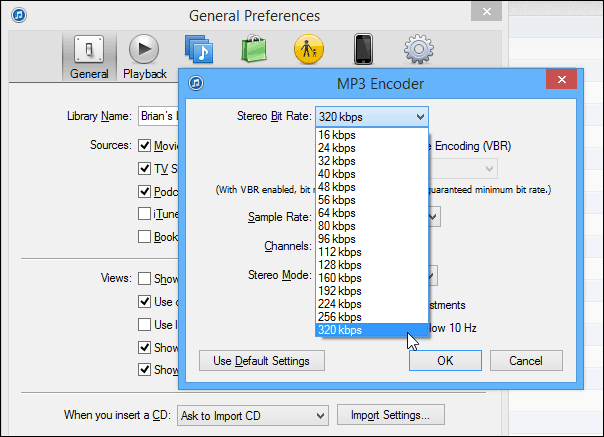Select 40 kbps bit rate

click(372, 174)
